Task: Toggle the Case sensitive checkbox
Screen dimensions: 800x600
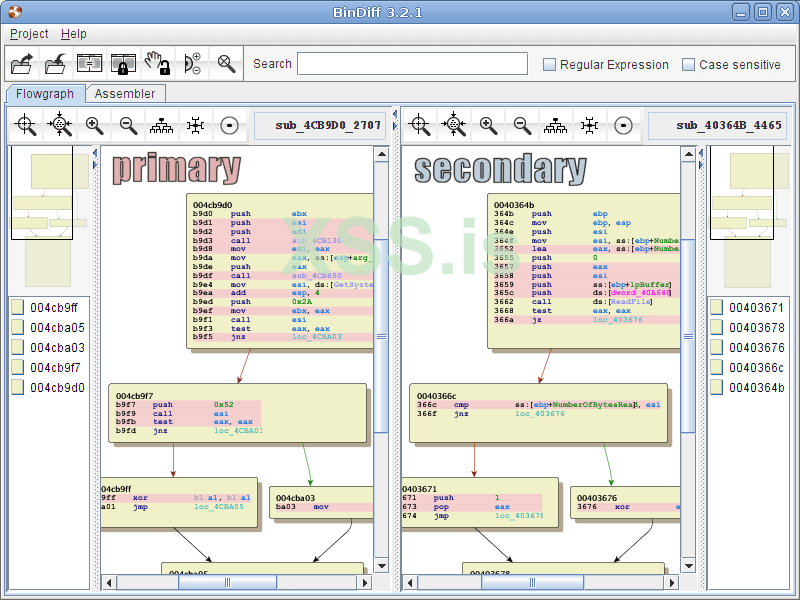Action: click(688, 65)
